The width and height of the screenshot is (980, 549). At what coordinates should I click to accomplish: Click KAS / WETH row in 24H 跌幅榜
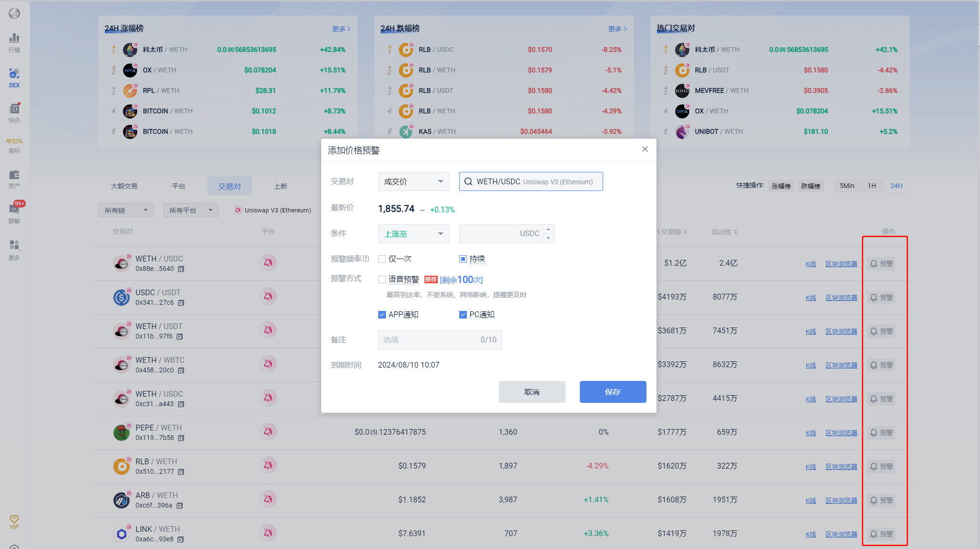coord(504,131)
